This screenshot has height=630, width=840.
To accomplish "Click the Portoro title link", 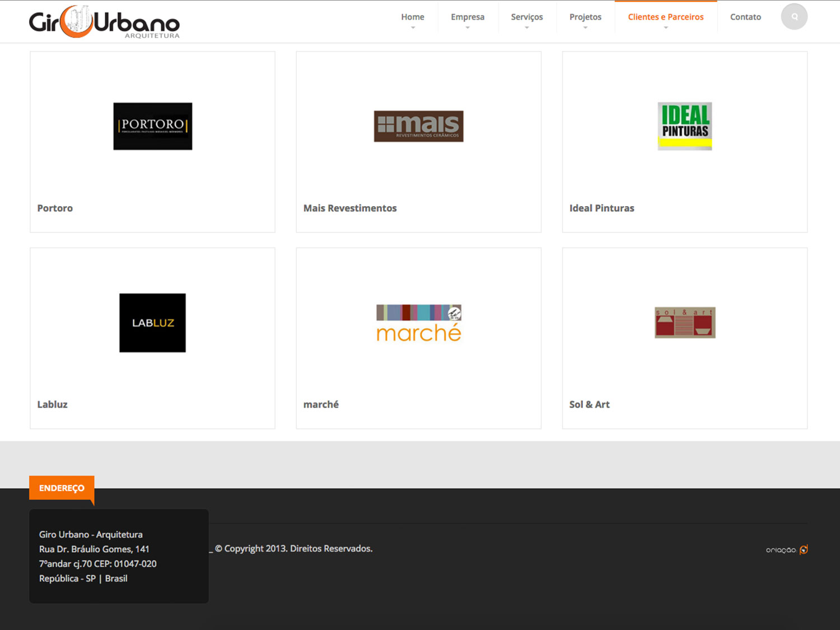I will pos(55,208).
